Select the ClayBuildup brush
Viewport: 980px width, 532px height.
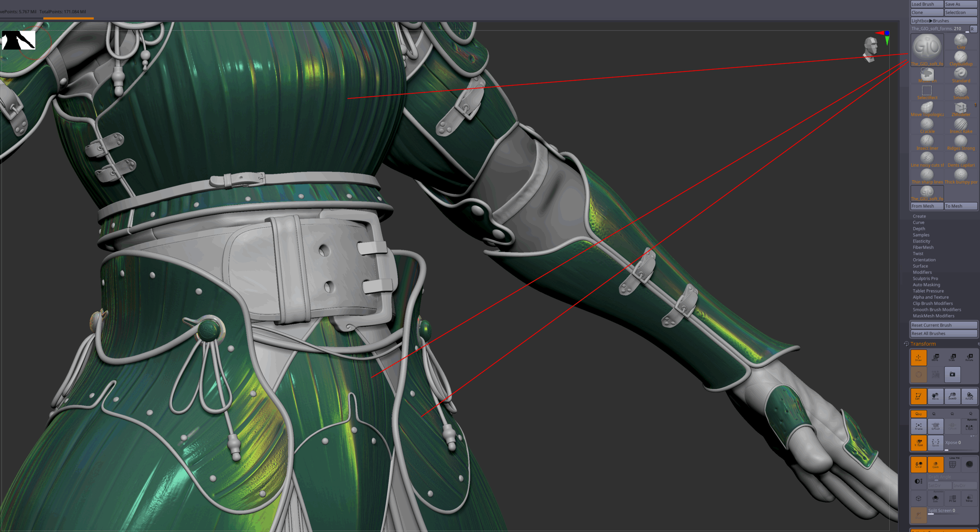[x=960, y=58]
